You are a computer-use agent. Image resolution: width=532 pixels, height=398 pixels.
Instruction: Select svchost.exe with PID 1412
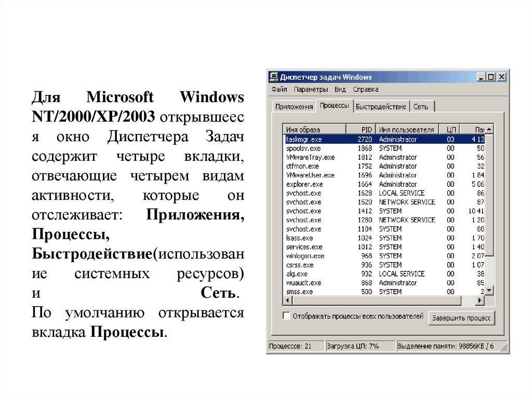[384, 211]
